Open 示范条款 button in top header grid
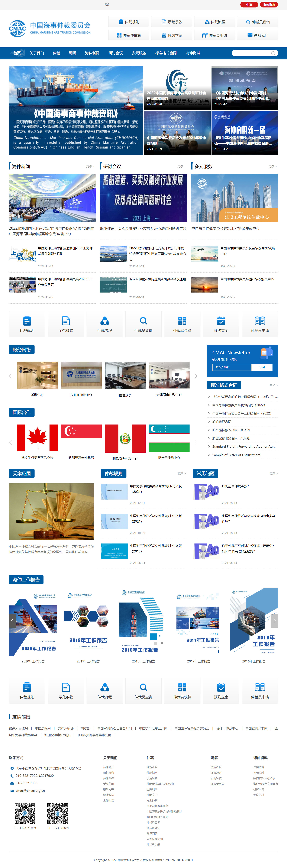 click(x=172, y=22)
